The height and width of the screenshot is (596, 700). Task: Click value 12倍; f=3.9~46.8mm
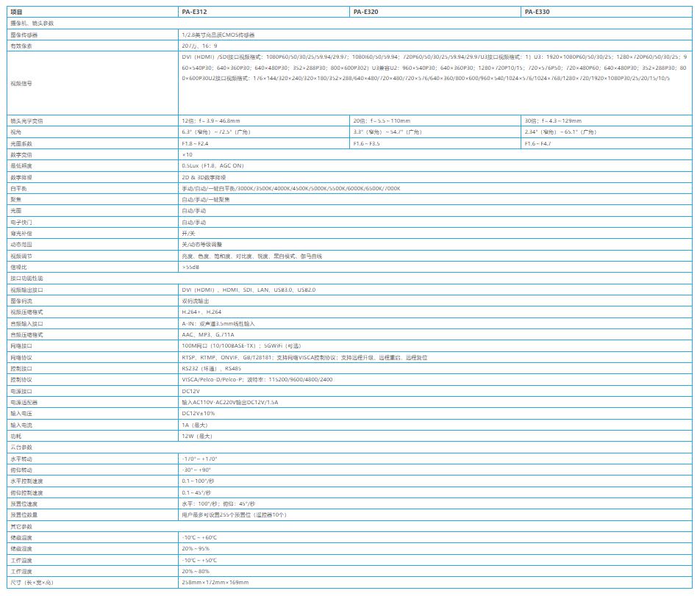point(211,121)
